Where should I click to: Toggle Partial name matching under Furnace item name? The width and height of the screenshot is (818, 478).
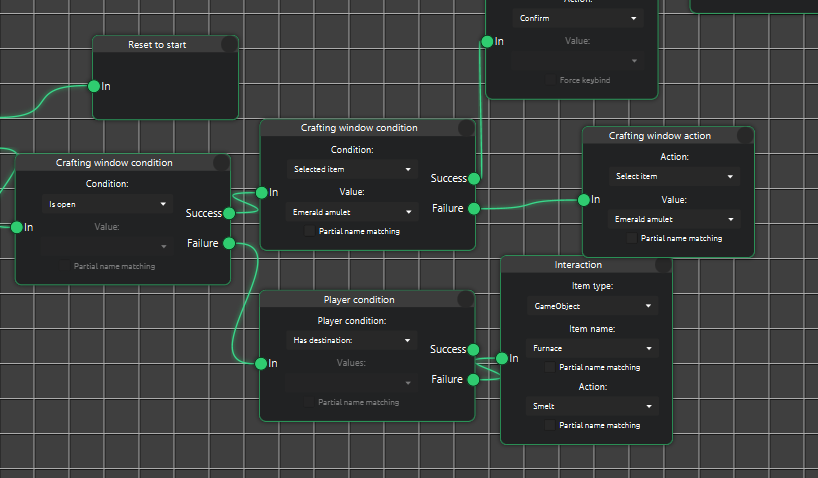tap(549, 367)
